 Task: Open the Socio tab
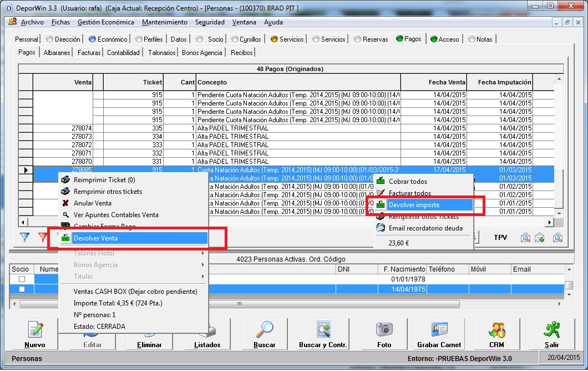tap(210, 39)
